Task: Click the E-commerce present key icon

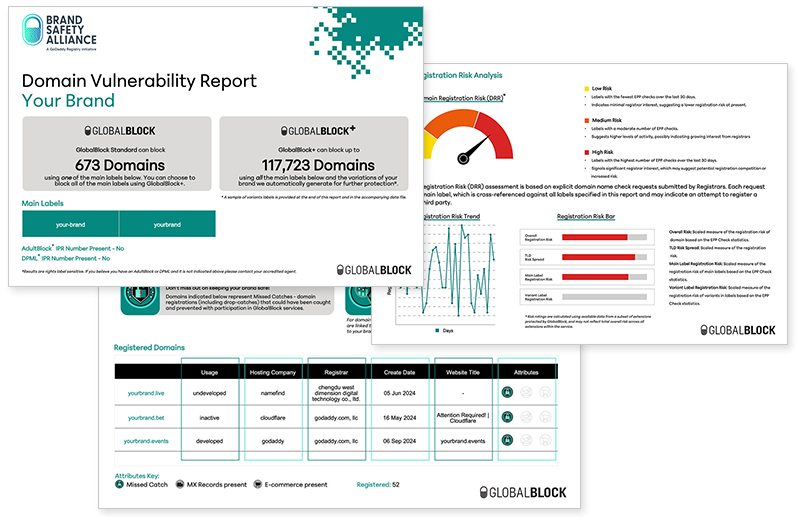Action: tap(259, 484)
